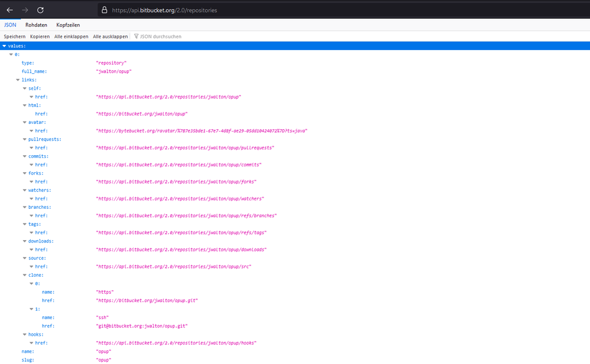Viewport: 590px width, 364px height.
Task: Collapse the avatar node
Action: [24, 122]
